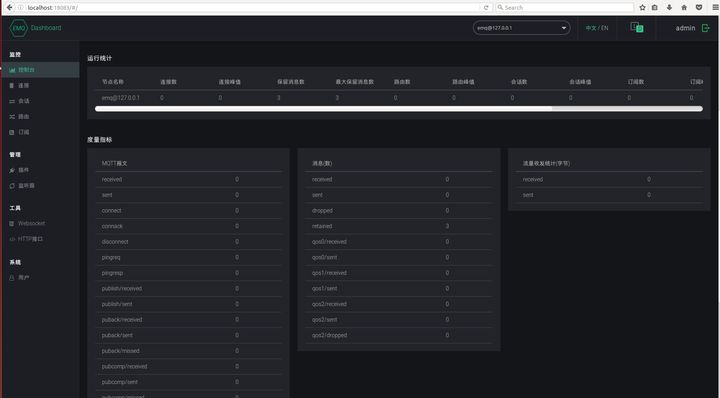720x398 pixels.
Task: Focus the localhost address bar
Action: click(x=253, y=8)
